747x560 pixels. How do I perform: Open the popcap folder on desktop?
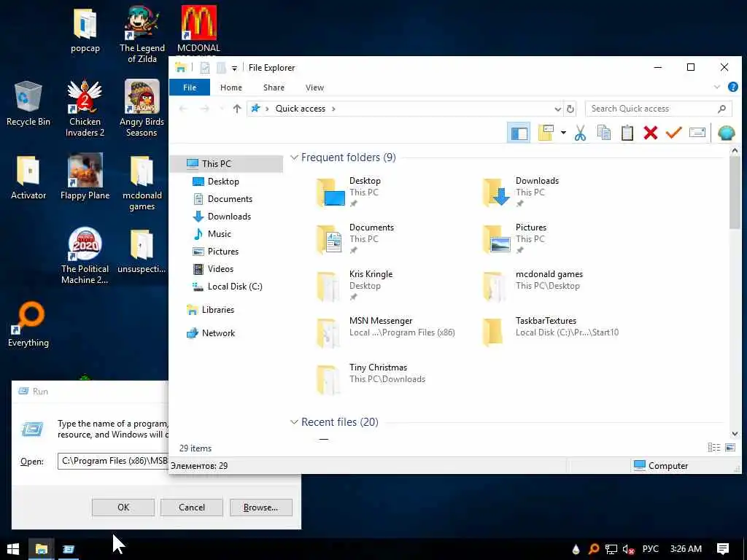85,30
